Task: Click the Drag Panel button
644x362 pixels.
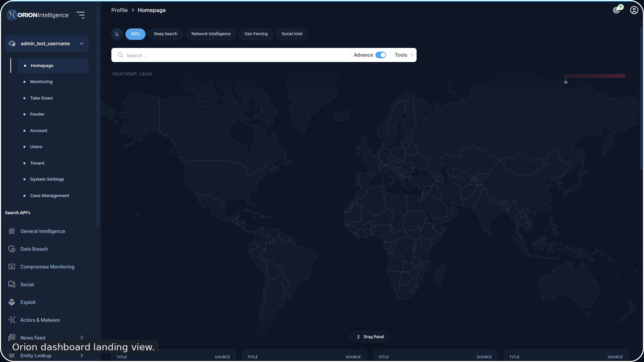Action: [x=370, y=337]
